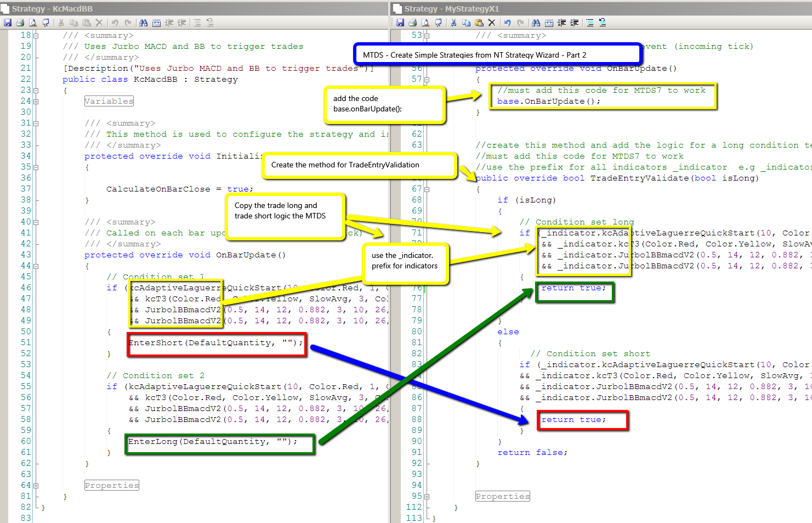
Task: Uncomment selected lines in KcMacdBB editor
Action: pyautogui.click(x=210, y=23)
